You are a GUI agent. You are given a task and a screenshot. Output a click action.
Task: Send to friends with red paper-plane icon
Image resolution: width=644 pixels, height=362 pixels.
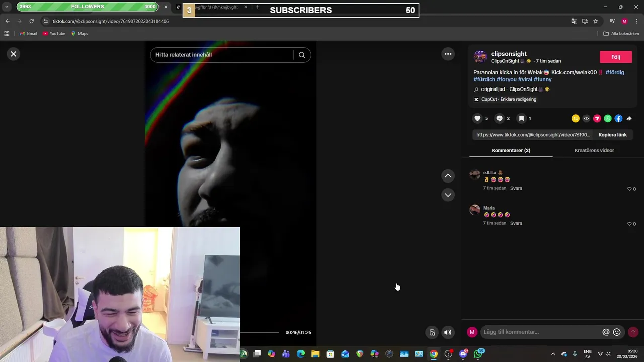tap(597, 119)
